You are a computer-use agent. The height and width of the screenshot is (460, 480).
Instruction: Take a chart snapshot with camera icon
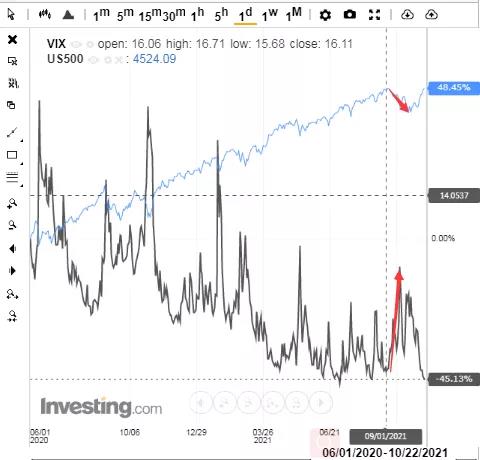[x=350, y=14]
